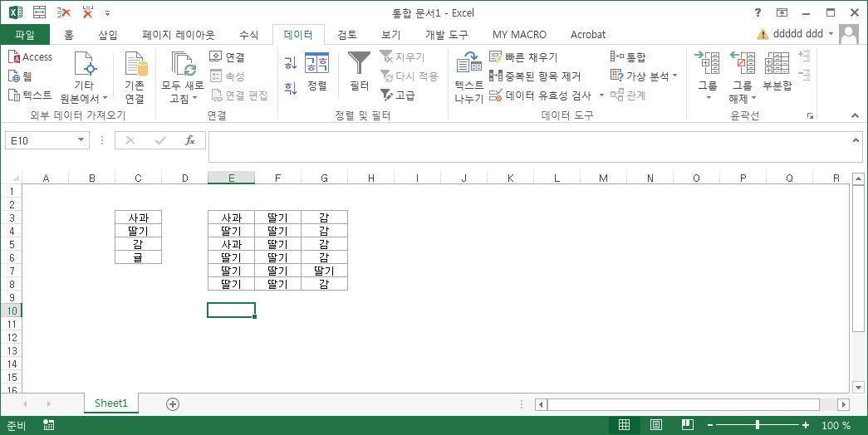Open the Name Box dropdown arrow
The width and height of the screenshot is (868, 435).
point(81,140)
